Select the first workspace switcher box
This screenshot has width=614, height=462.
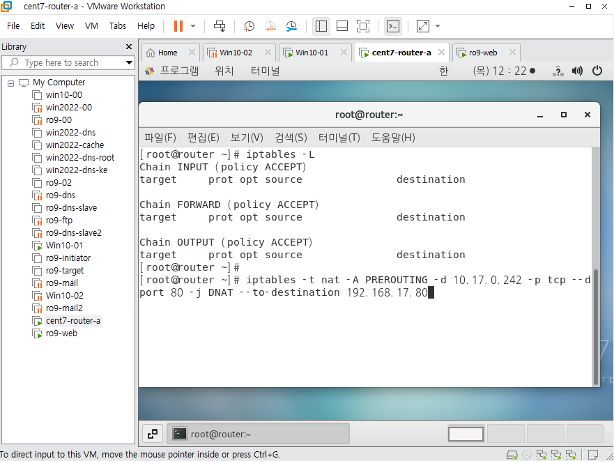[x=466, y=434]
